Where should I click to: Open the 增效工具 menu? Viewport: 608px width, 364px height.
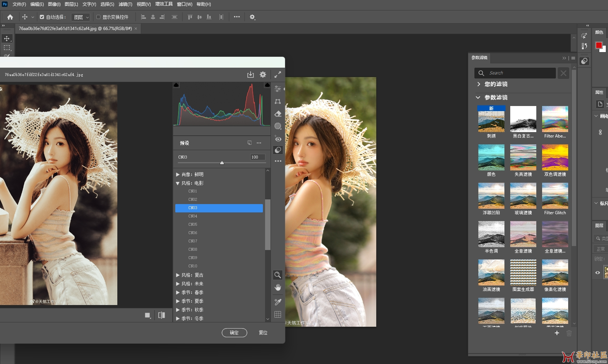[x=164, y=4]
